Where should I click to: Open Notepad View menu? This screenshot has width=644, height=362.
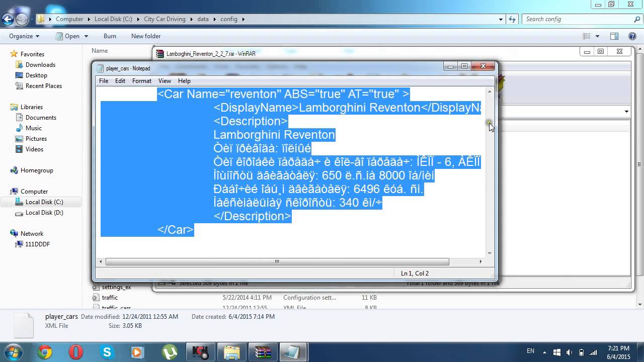point(165,81)
